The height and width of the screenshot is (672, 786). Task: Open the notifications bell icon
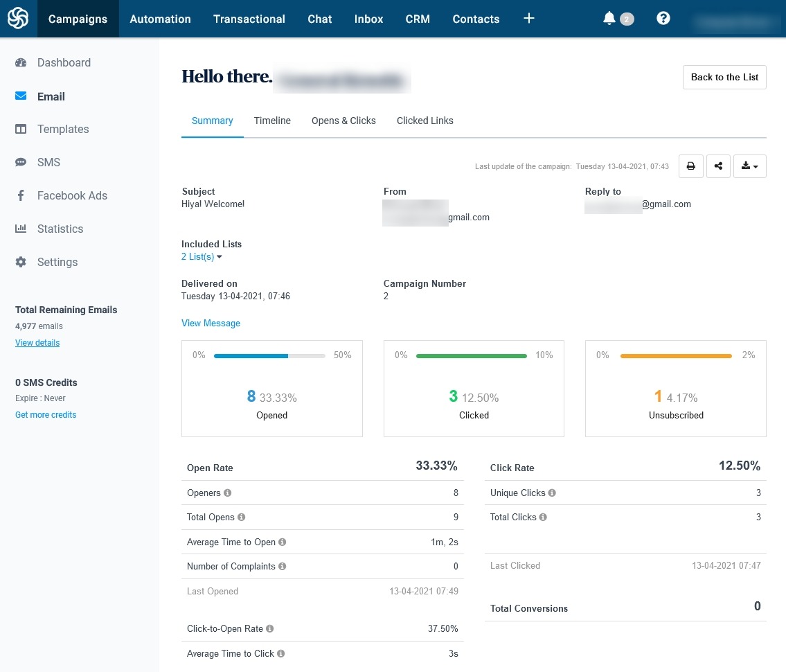[x=609, y=19]
